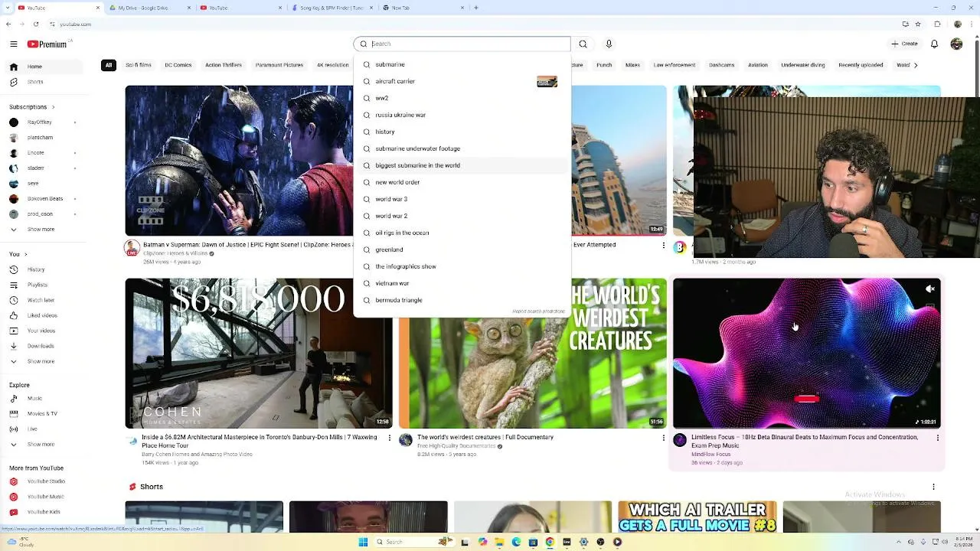The height and width of the screenshot is (551, 980).
Task: Switch to the New Tab browser tab
Action: pyautogui.click(x=423, y=8)
